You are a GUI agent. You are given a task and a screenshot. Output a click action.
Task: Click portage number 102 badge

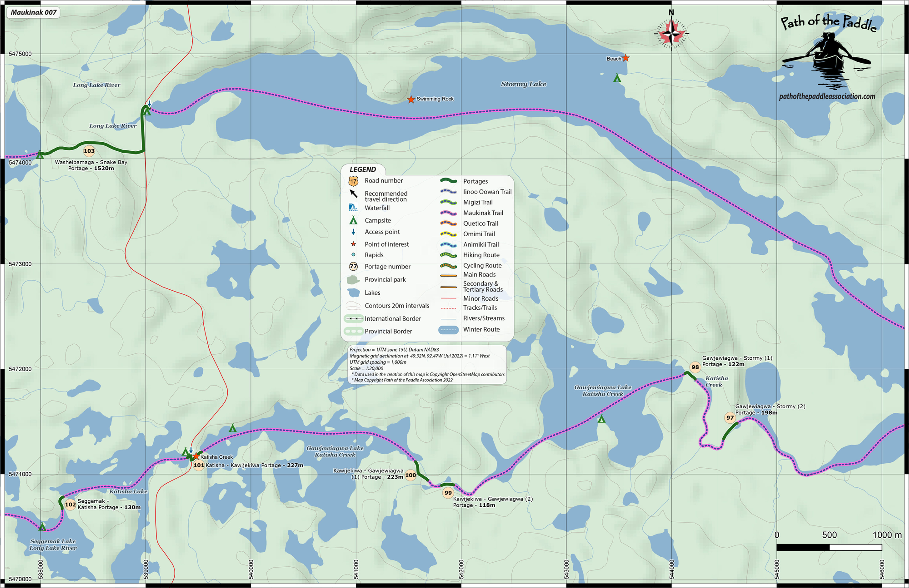70,504
